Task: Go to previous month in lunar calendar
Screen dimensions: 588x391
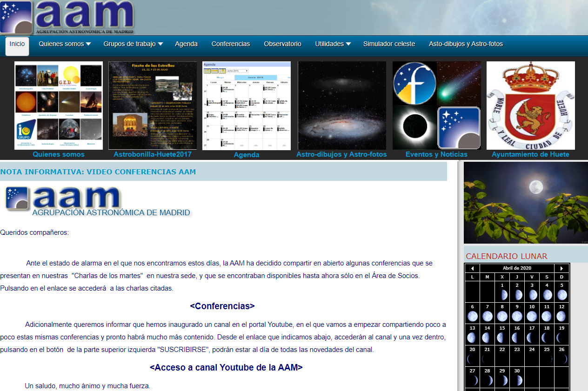Action: pos(472,268)
